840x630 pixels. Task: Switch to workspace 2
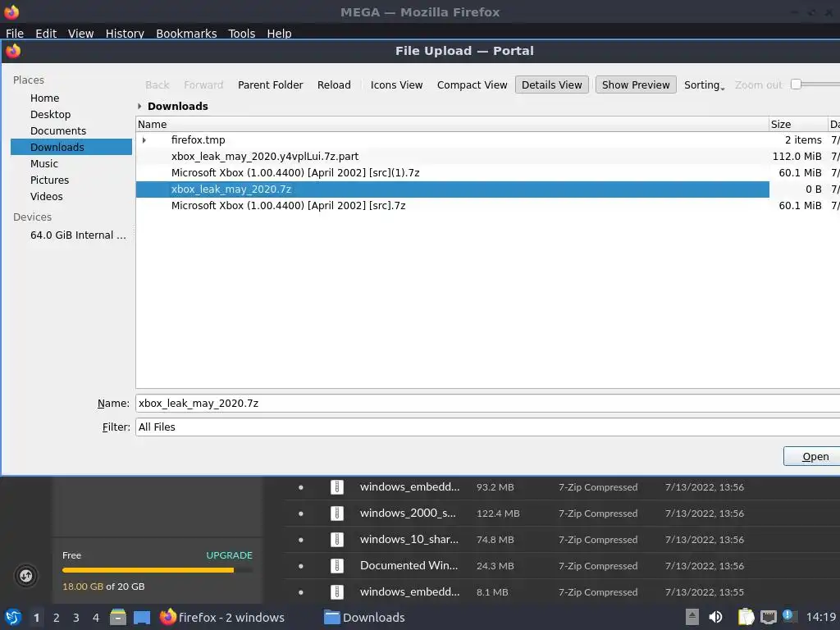[57, 618]
